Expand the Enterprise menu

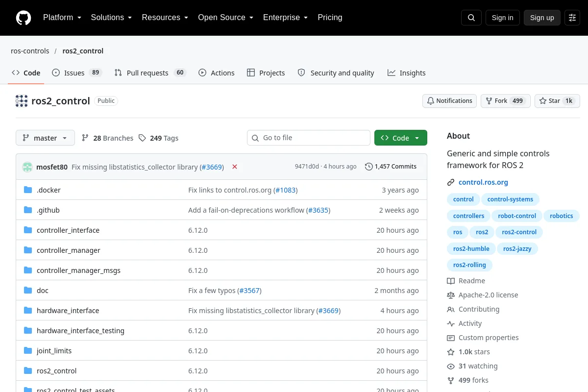coord(285,18)
